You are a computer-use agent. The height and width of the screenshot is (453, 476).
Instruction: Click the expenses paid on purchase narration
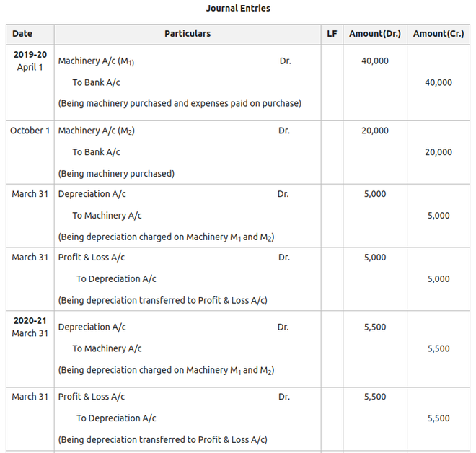point(180,103)
